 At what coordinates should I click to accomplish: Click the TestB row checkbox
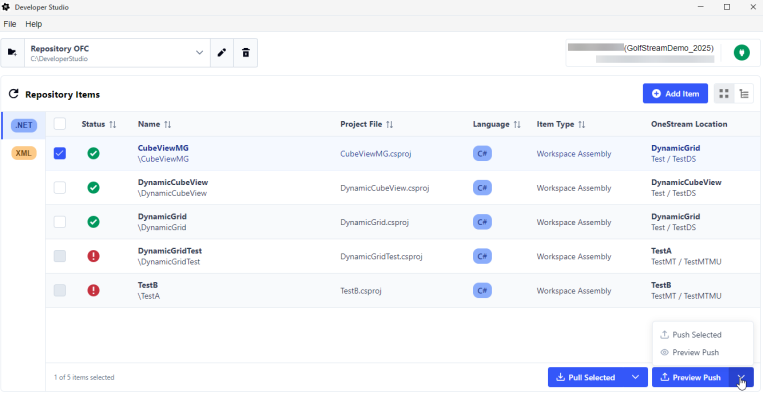pos(60,290)
